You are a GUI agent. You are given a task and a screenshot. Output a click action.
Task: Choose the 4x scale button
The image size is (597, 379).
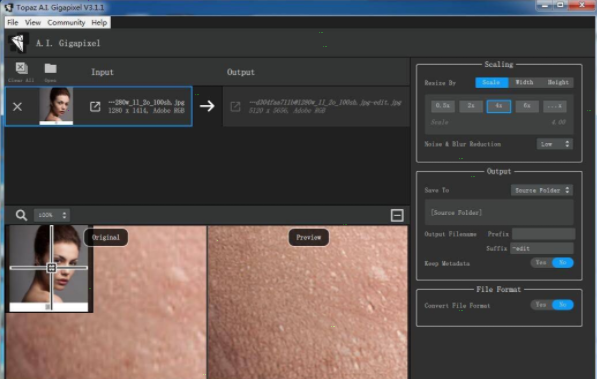tap(499, 106)
